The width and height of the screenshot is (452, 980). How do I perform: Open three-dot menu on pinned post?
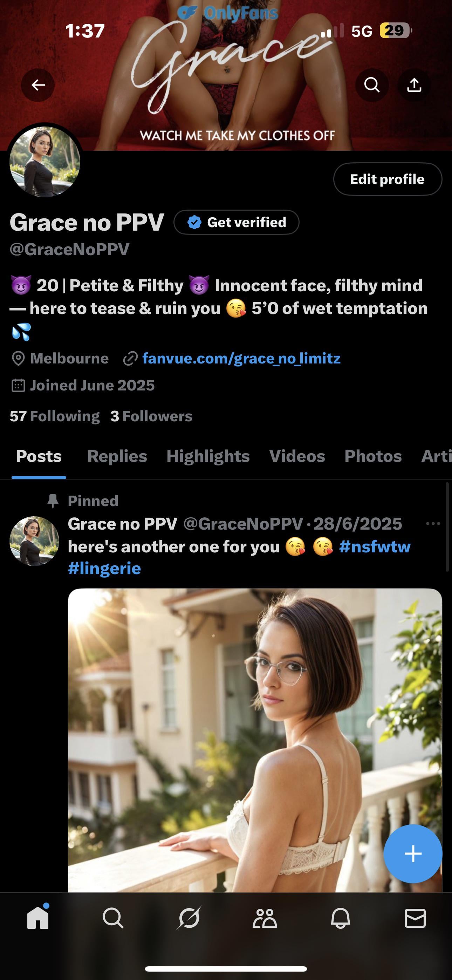pyautogui.click(x=433, y=524)
